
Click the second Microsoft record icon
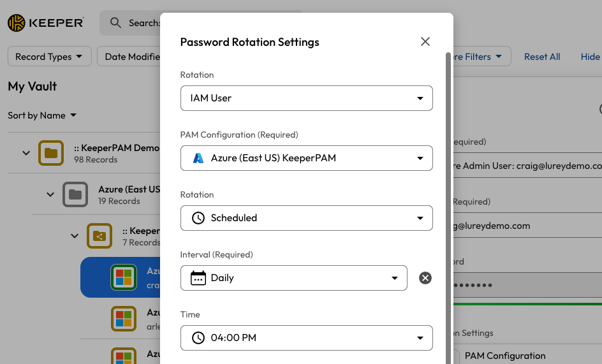click(123, 318)
